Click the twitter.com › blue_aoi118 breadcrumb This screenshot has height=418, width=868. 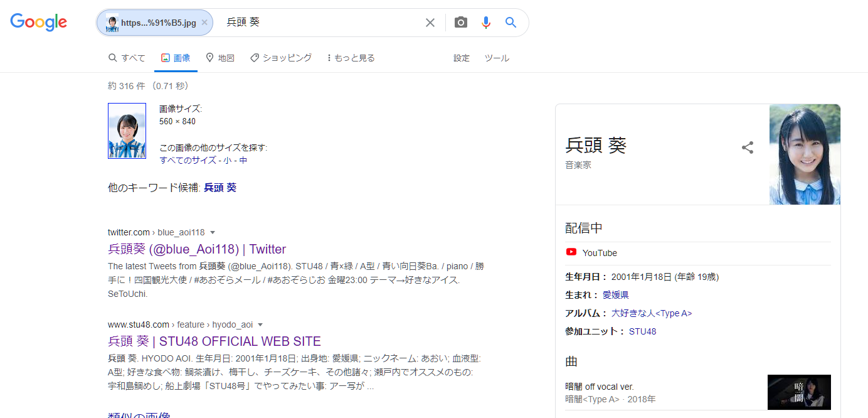click(156, 232)
